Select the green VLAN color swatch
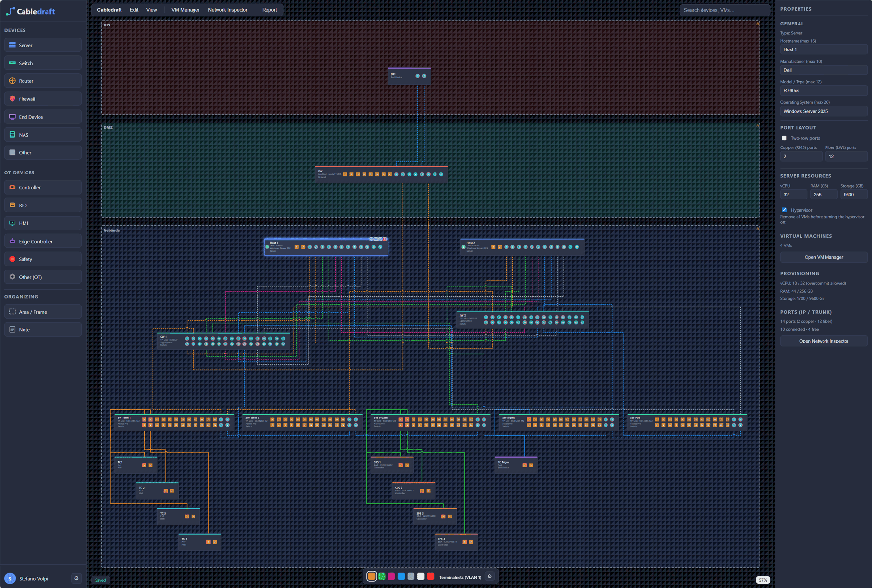The width and height of the screenshot is (872, 588). pyautogui.click(x=382, y=577)
